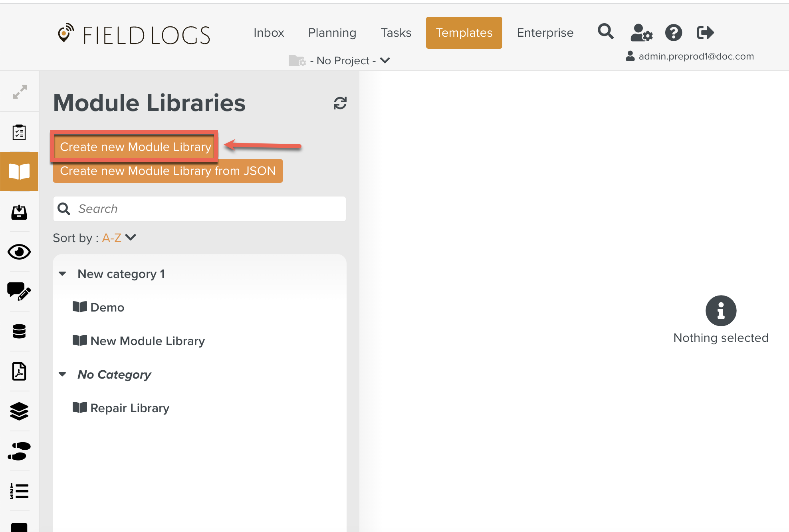Refresh the Module Libraries list
This screenshot has height=532, width=789.
(340, 103)
